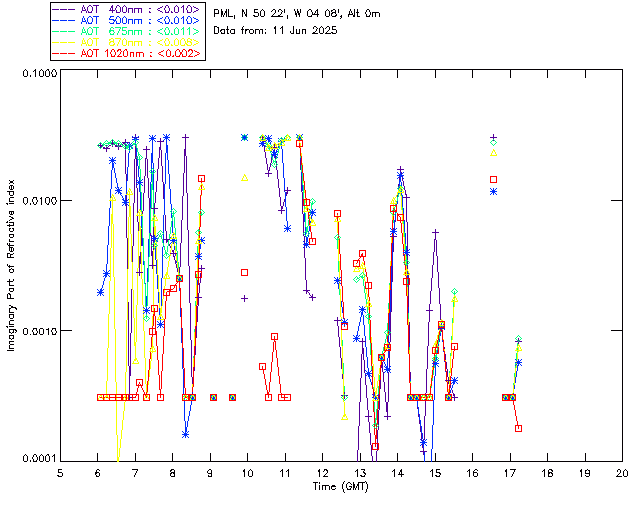The width and height of the screenshot is (640, 512).
Task: Click the isolated blue asterisk marker near 16.5
Action: (493, 190)
